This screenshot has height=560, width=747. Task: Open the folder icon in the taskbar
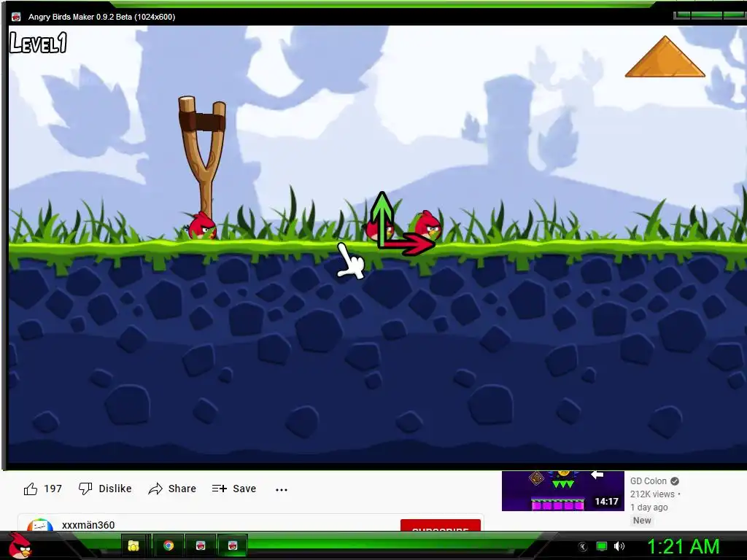(133, 545)
